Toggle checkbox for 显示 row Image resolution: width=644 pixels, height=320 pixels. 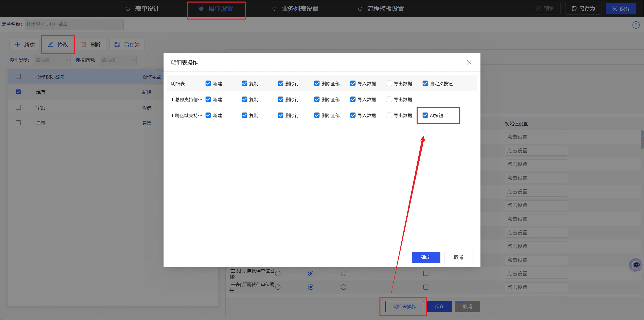pos(18,123)
